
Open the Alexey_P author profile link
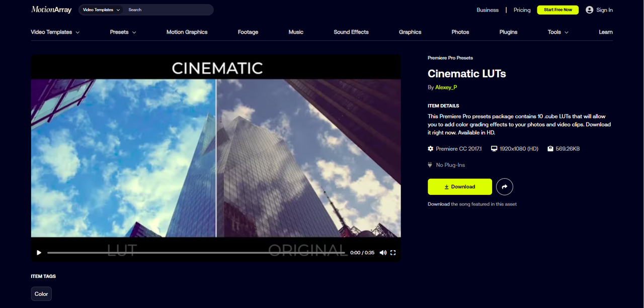point(446,87)
